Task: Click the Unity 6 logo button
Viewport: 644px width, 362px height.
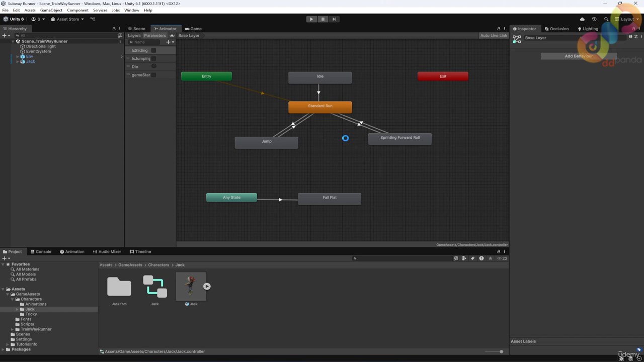Action: pyautogui.click(x=14, y=19)
